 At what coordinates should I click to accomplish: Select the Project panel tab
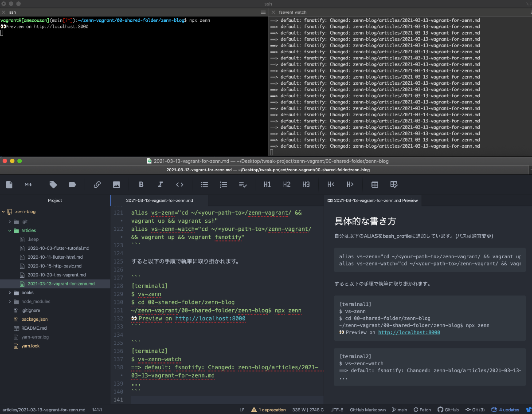pyautogui.click(x=55, y=201)
